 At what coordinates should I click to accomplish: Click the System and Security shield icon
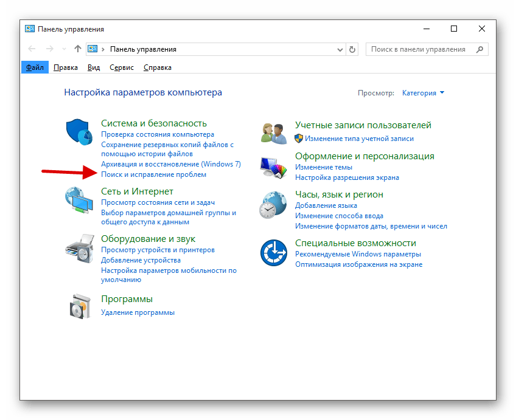pyautogui.click(x=80, y=132)
